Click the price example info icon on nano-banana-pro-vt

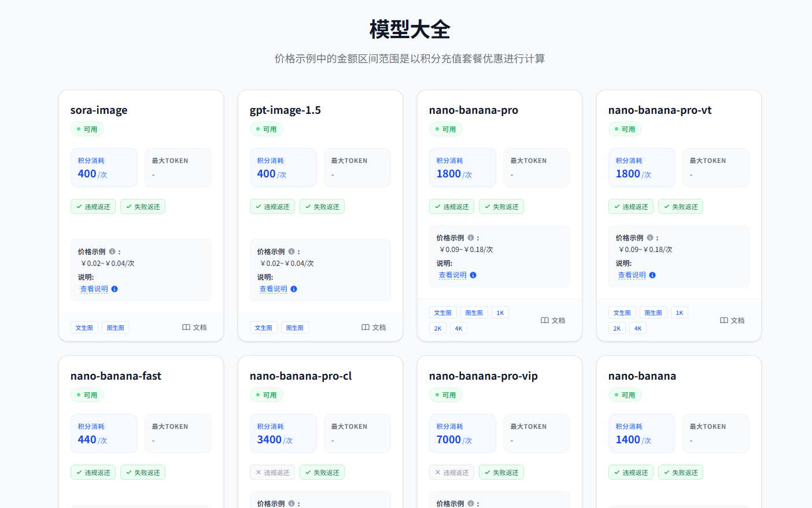(650, 238)
